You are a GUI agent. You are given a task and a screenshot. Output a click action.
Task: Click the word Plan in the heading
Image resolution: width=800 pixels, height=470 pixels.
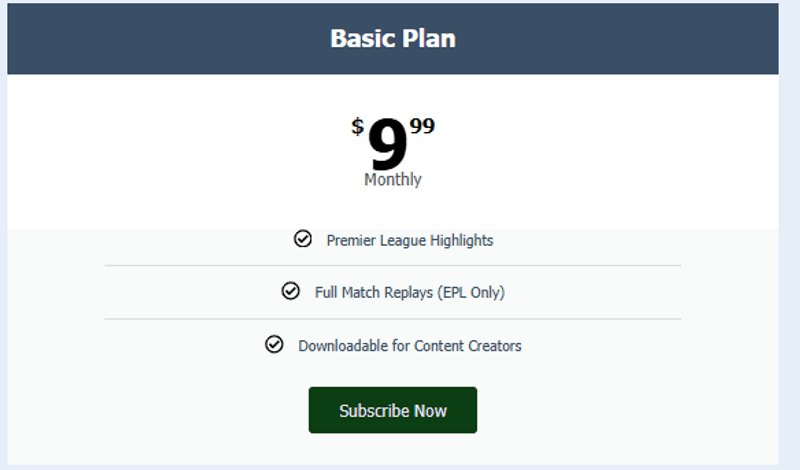(430, 39)
